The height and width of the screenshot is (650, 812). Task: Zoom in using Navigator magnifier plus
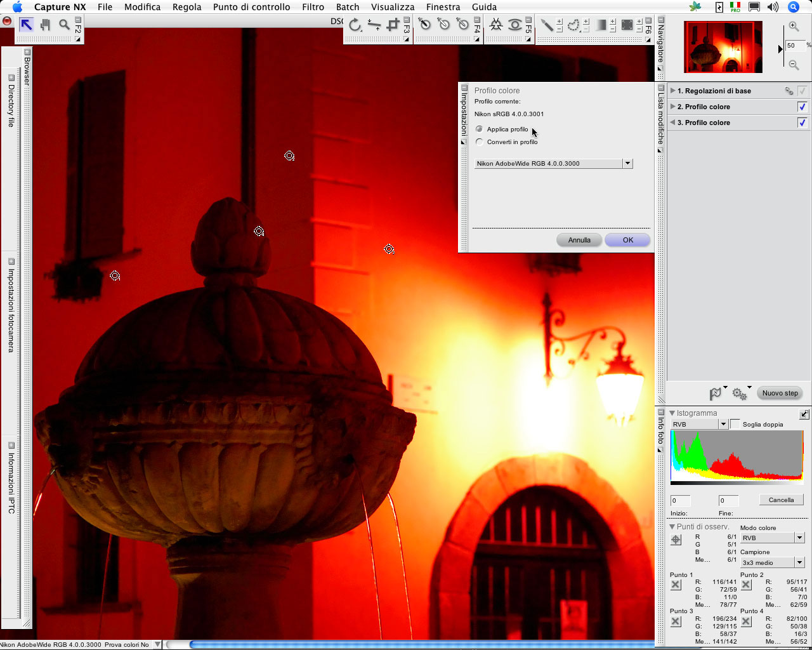[x=794, y=27]
